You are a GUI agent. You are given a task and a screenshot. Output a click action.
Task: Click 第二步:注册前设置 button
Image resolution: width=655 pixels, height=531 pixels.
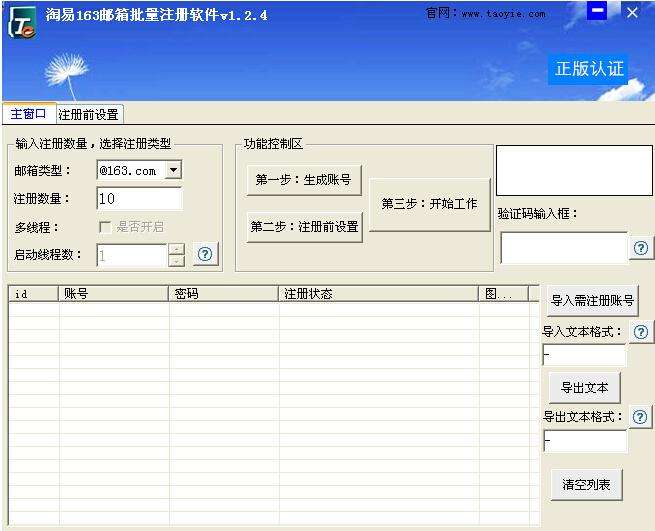point(305,227)
